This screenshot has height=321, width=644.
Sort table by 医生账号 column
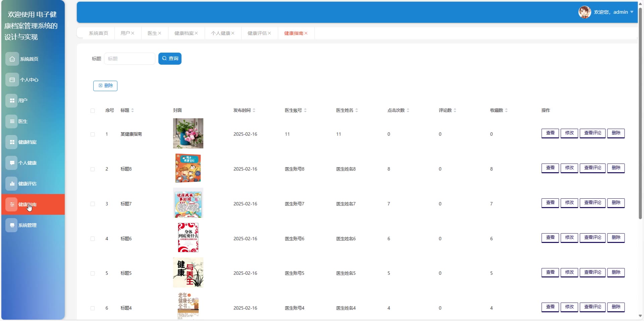pyautogui.click(x=305, y=110)
